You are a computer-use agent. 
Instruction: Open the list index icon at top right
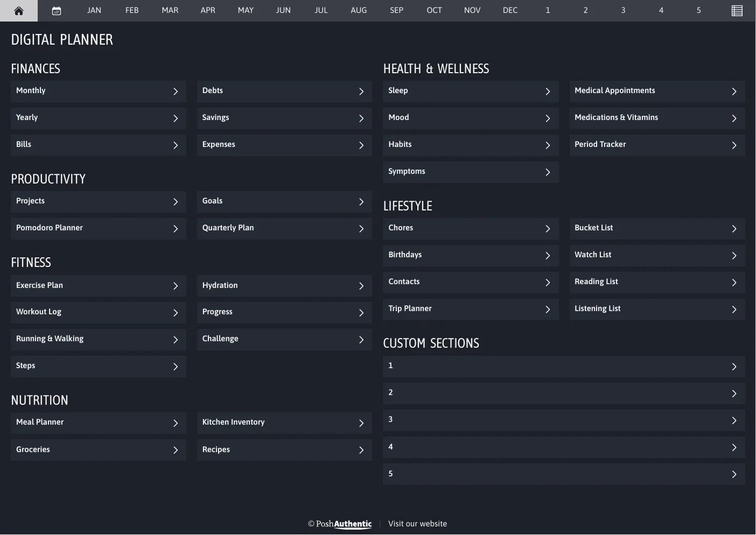coord(737,11)
